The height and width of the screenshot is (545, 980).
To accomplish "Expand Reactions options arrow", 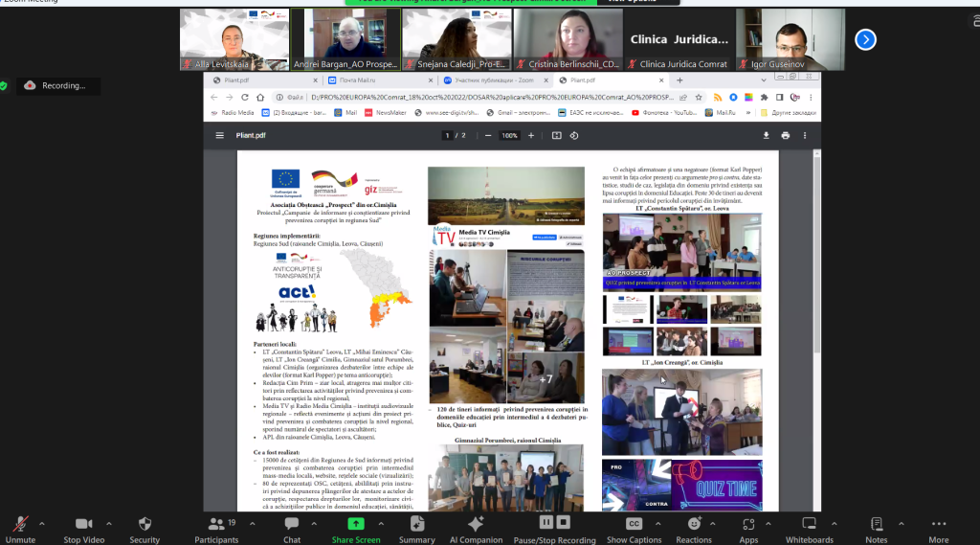I will pos(712,524).
